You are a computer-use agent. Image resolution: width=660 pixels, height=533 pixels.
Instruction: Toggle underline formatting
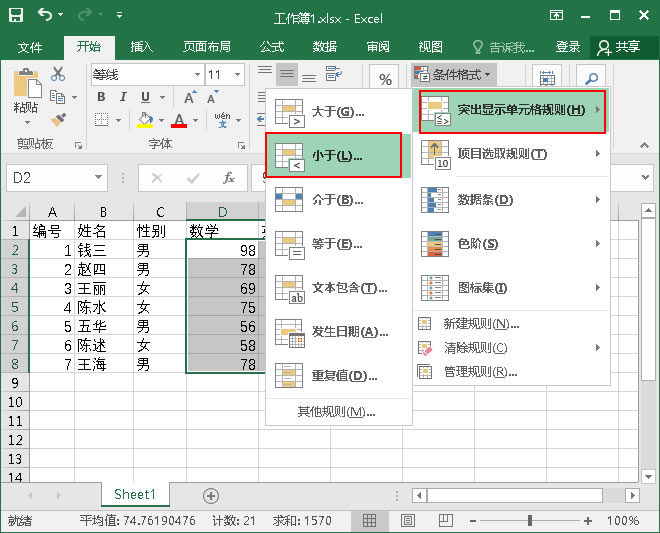tap(145, 97)
